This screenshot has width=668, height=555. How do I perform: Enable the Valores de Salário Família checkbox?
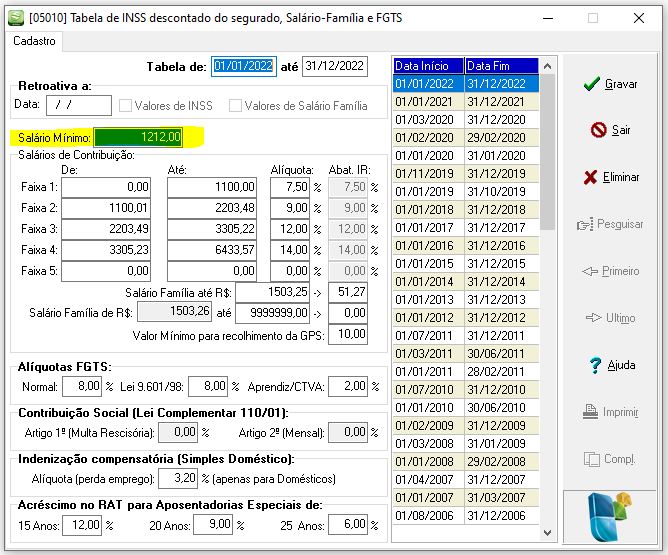(x=235, y=106)
